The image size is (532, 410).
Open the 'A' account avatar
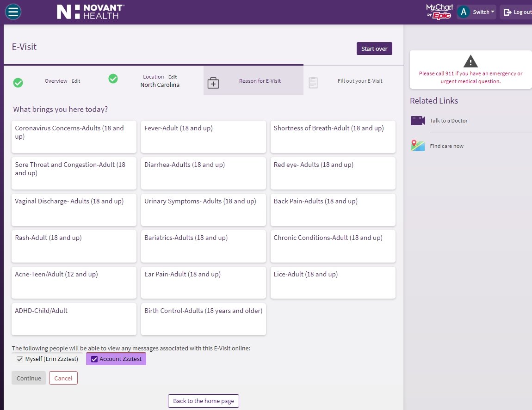pos(463,12)
